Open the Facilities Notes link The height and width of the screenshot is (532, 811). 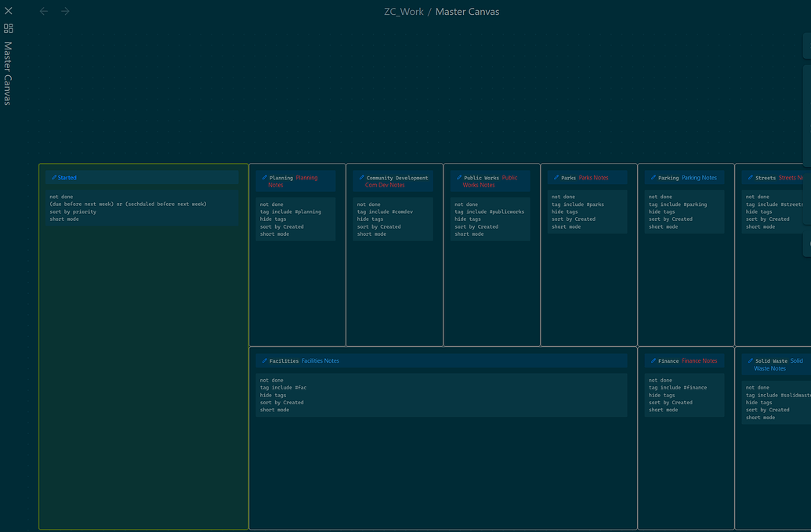[320, 360]
